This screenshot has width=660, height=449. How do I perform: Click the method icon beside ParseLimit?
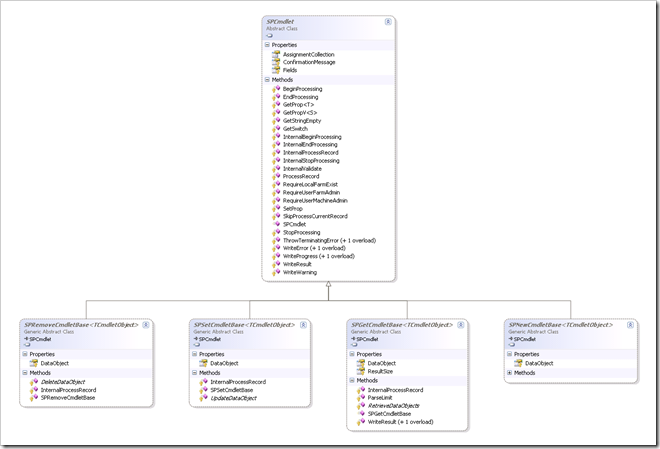(361, 398)
